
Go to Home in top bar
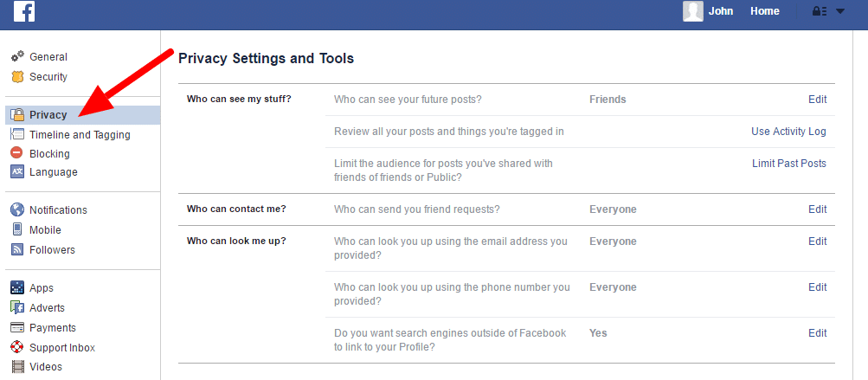[764, 11]
